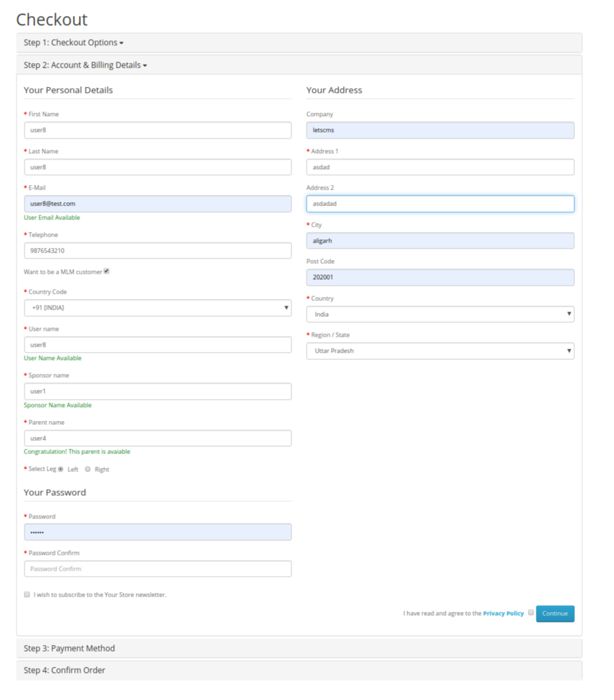This screenshot has height=700, width=614.
Task: Open the Country dropdown showing India
Action: coord(439,314)
